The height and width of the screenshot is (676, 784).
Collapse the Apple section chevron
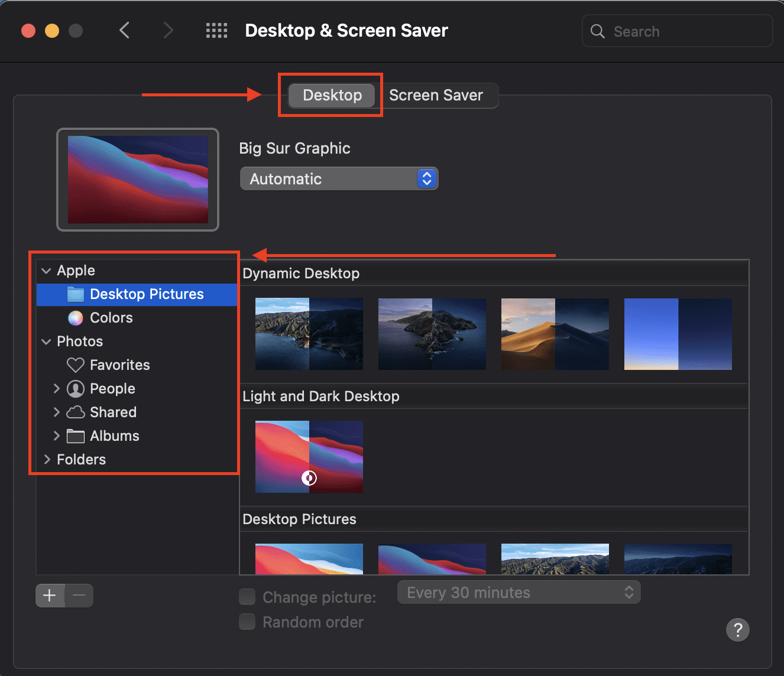(47, 271)
